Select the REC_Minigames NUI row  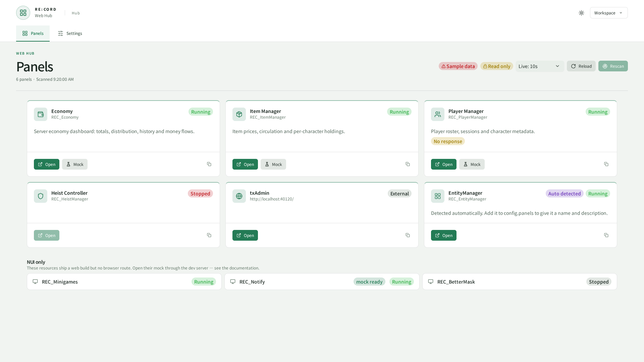tap(124, 282)
